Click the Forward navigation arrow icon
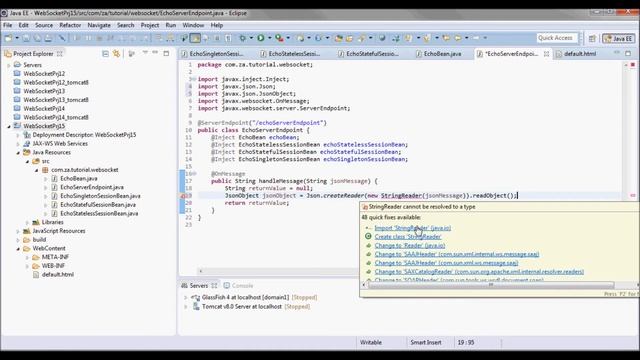640x360 pixels. 476,38
